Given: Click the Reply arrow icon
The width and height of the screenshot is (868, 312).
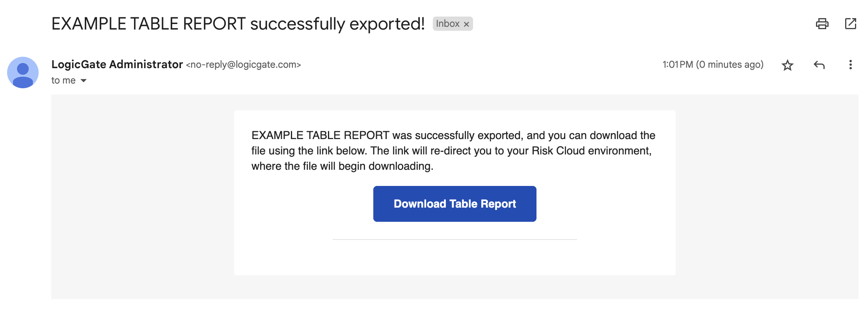Looking at the screenshot, I should pyautogui.click(x=819, y=65).
